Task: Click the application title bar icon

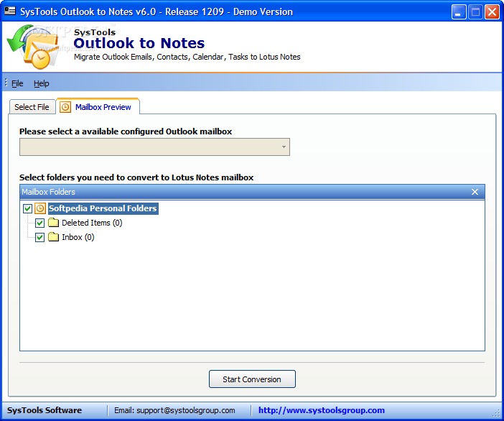Action: 10,11
